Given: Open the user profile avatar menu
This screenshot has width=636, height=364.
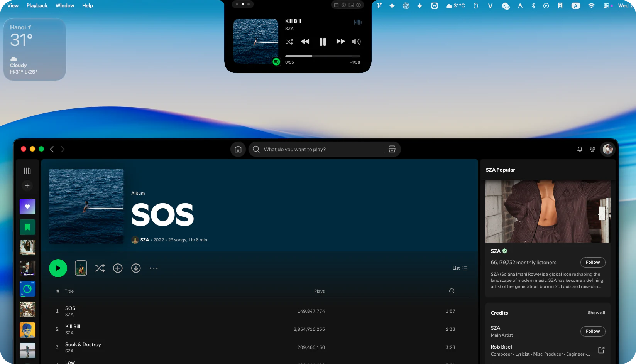Looking at the screenshot, I should pyautogui.click(x=608, y=149).
